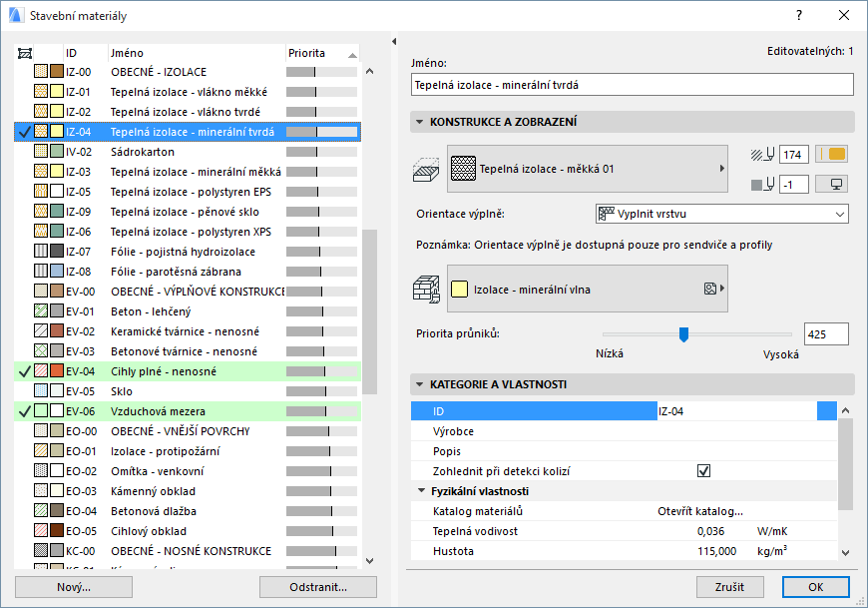Open cut fill selector Tepelná izolace - měkká 01
868x608 pixels.
click(x=588, y=169)
